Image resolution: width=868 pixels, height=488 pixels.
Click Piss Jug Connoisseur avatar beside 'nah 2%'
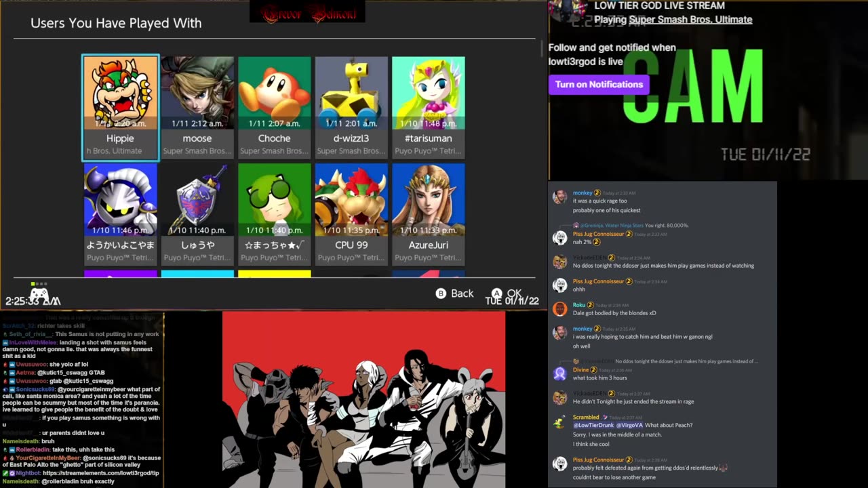click(559, 238)
